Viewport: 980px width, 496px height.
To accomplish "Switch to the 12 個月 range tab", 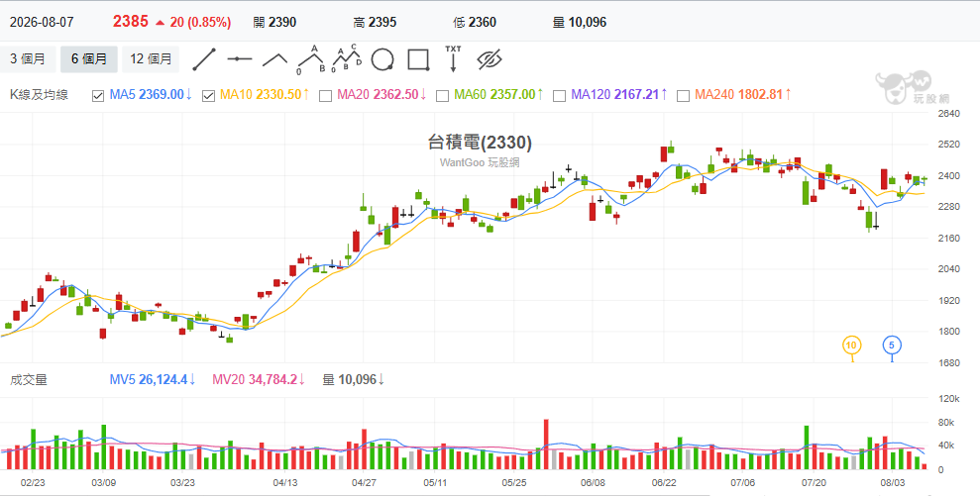I will click(x=151, y=59).
